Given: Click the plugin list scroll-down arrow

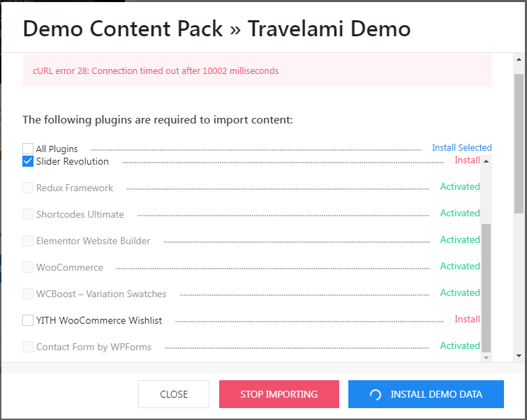Looking at the screenshot, I should tap(486, 358).
